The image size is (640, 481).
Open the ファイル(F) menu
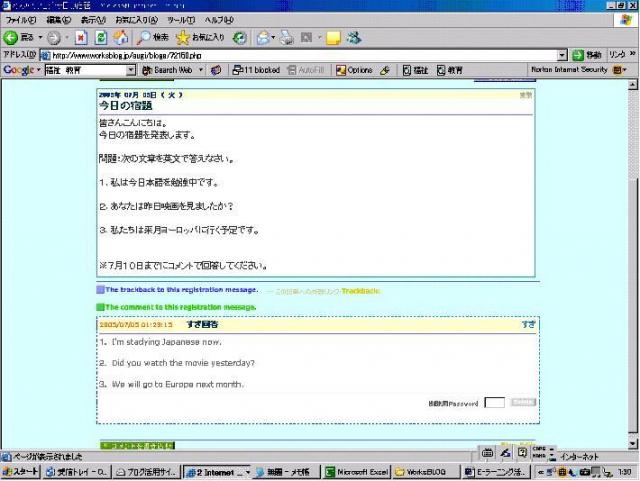coord(21,20)
